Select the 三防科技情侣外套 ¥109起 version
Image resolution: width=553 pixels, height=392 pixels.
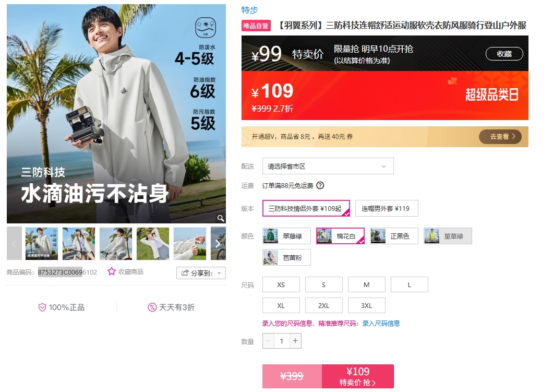(x=306, y=208)
